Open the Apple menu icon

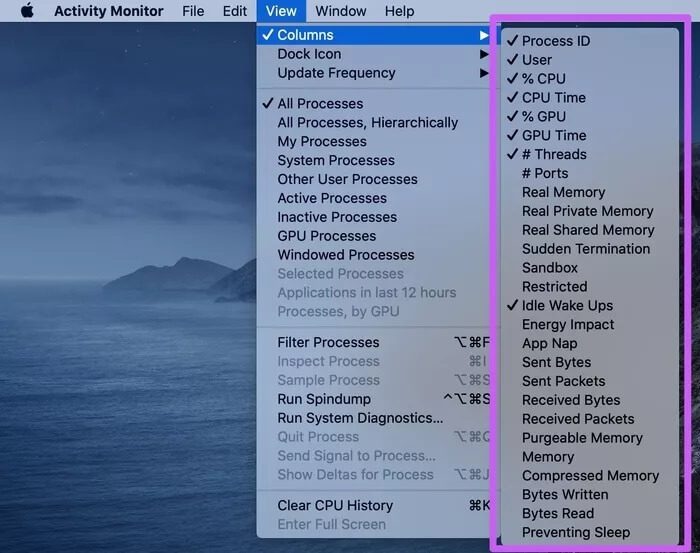tap(27, 11)
